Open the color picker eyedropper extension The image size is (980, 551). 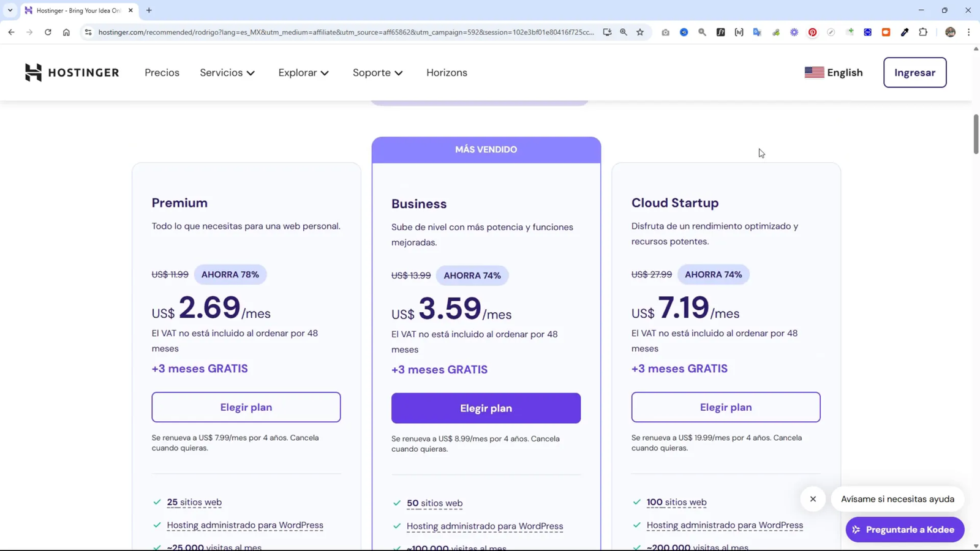[x=905, y=32]
